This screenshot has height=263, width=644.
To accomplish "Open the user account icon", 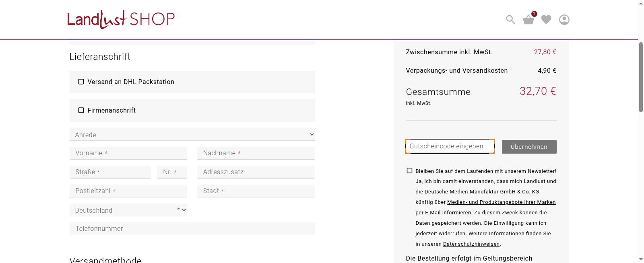I will [564, 20].
